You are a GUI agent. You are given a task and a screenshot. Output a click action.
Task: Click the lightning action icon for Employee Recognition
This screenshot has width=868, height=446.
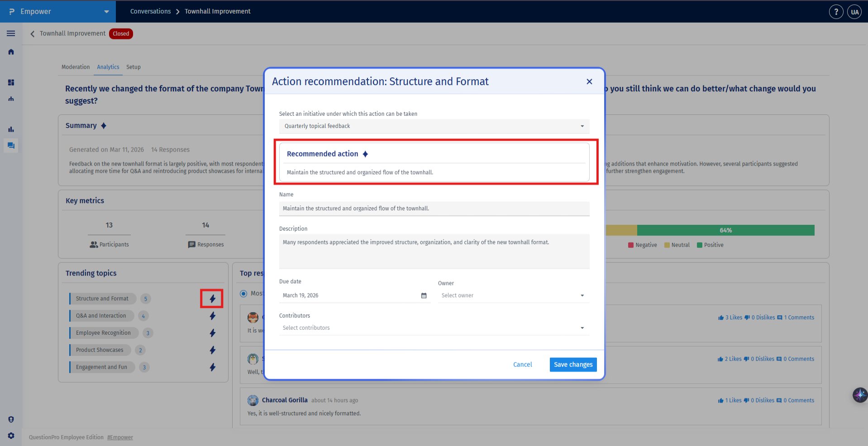(212, 333)
